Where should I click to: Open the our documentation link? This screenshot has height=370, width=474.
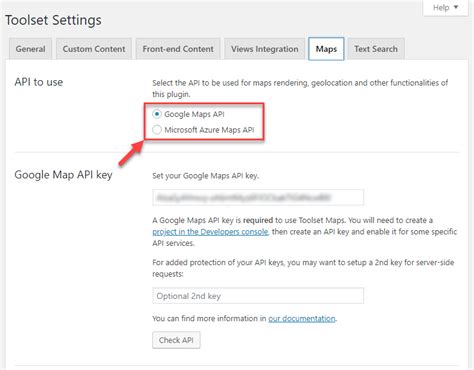[302, 318]
